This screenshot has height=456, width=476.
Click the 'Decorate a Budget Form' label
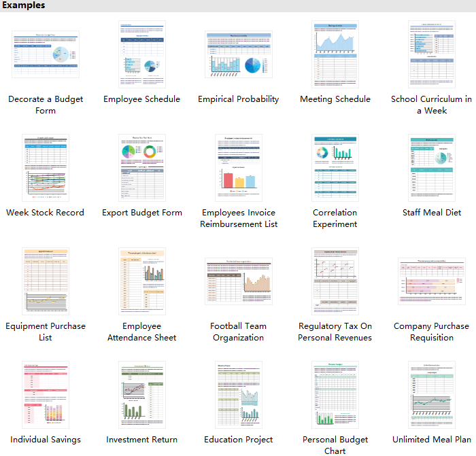(x=46, y=105)
